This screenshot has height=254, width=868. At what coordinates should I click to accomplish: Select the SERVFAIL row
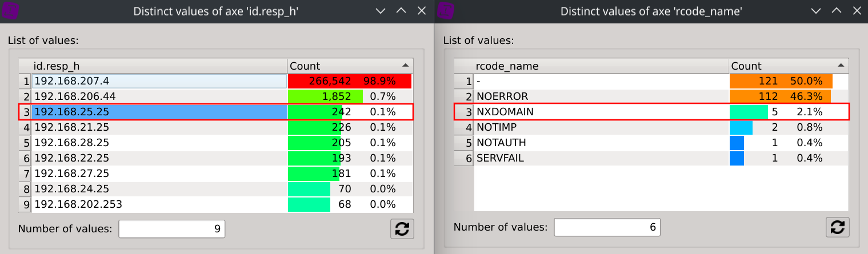click(601, 158)
